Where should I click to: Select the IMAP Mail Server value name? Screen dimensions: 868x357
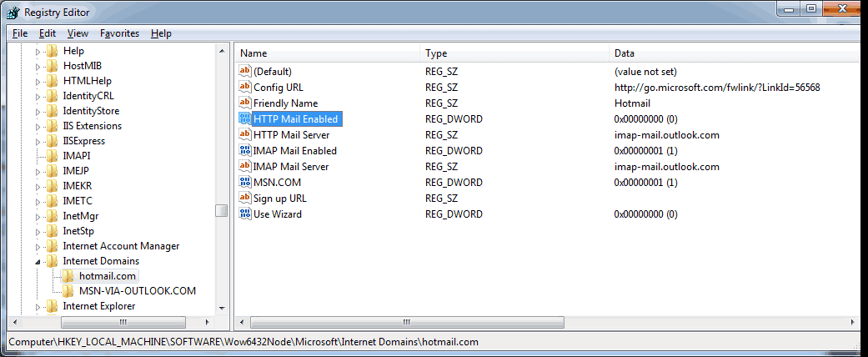291,166
